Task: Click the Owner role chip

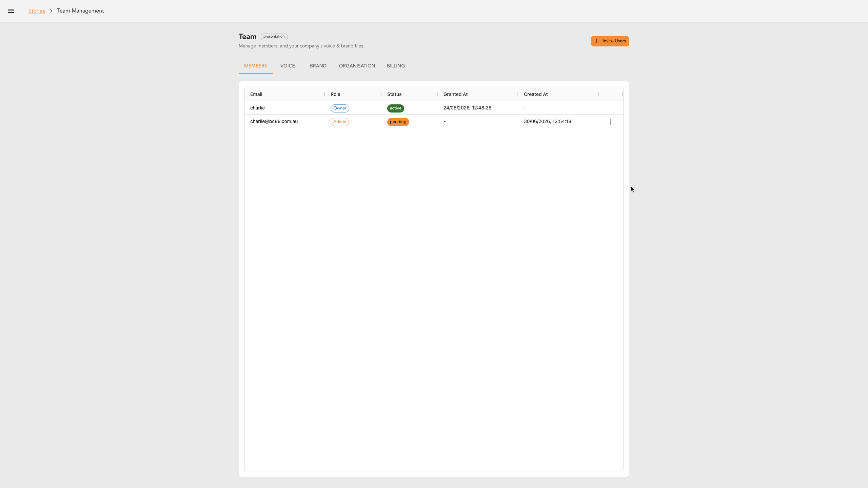Action: pyautogui.click(x=340, y=108)
